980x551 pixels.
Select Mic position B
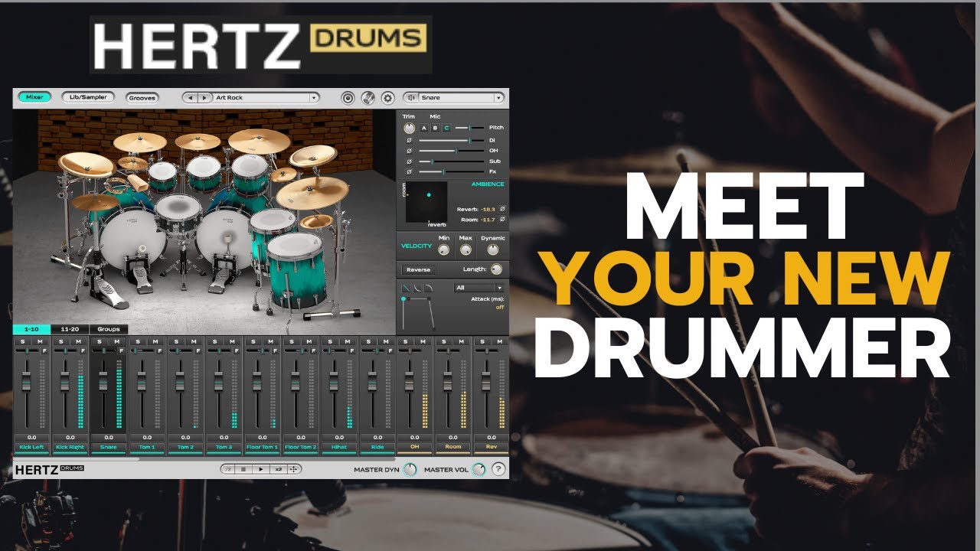click(x=436, y=128)
